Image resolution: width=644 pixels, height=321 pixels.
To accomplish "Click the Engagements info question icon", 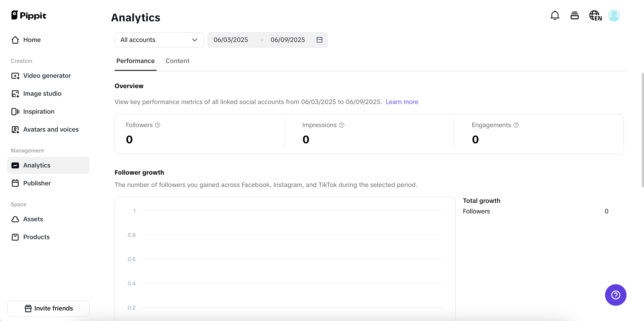I will tap(516, 125).
